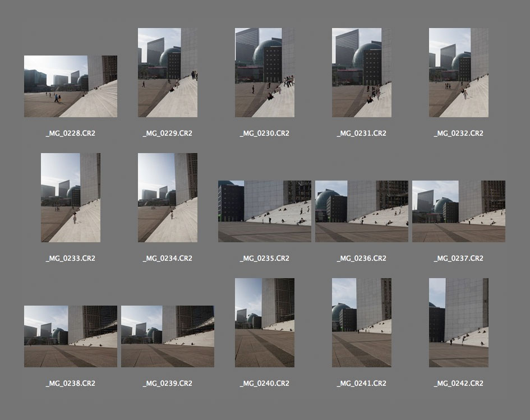Pick the _MG_0239.CR2 image thumbnail

point(167,336)
